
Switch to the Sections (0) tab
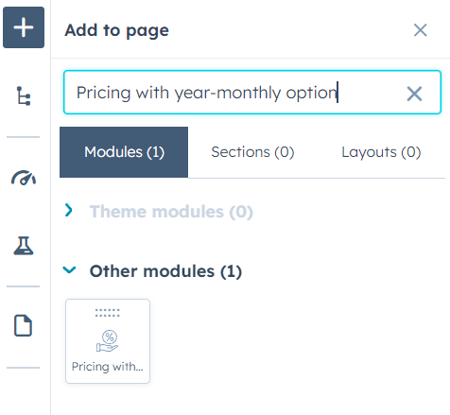(253, 152)
